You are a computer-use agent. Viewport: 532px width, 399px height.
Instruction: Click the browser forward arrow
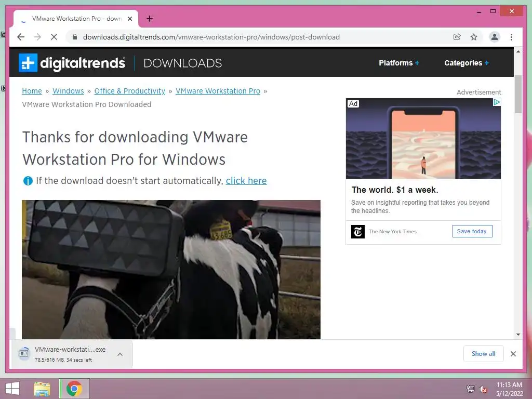click(37, 37)
